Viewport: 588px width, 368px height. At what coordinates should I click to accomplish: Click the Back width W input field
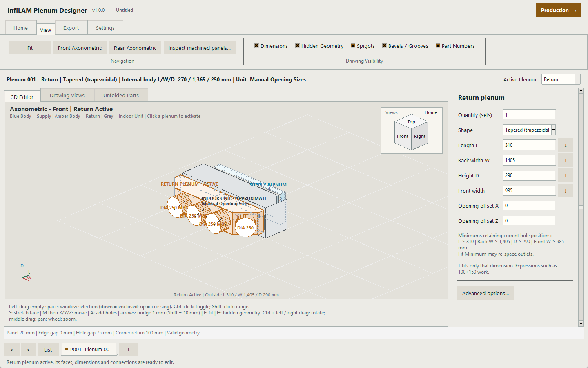click(x=529, y=160)
